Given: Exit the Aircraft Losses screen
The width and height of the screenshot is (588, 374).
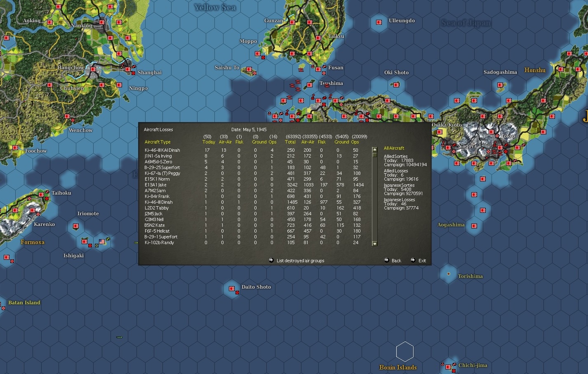Looking at the screenshot, I should 422,261.
